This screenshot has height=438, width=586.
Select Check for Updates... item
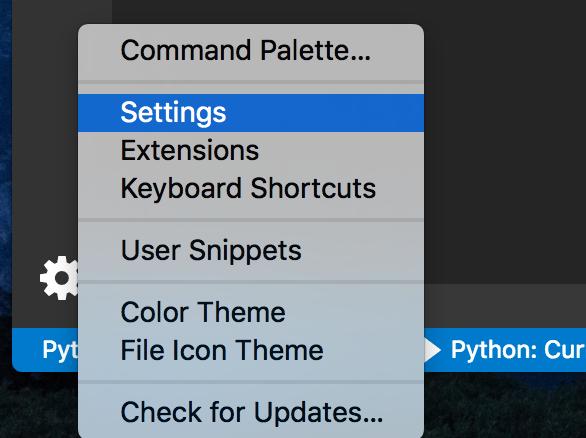(x=251, y=413)
